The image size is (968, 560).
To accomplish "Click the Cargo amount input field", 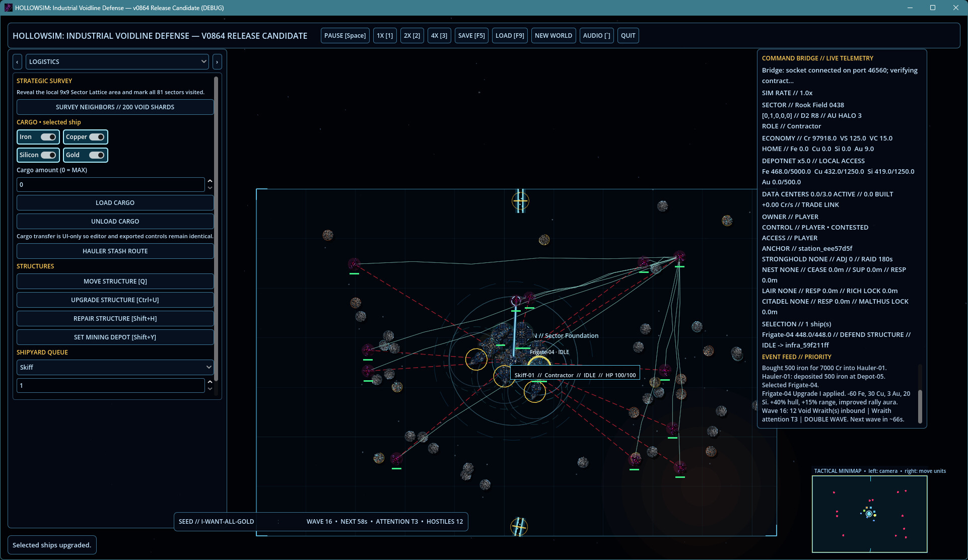I will click(111, 185).
